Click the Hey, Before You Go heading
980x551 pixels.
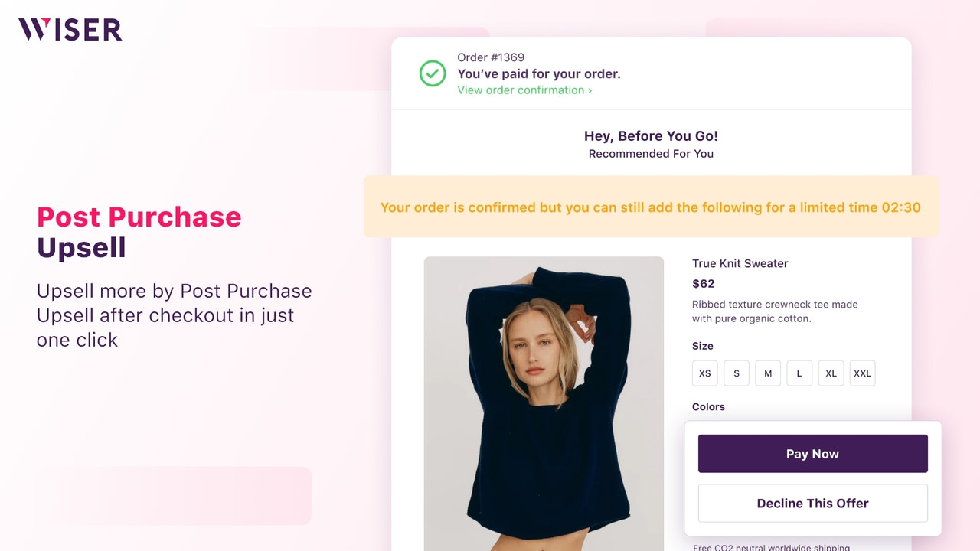tap(651, 135)
